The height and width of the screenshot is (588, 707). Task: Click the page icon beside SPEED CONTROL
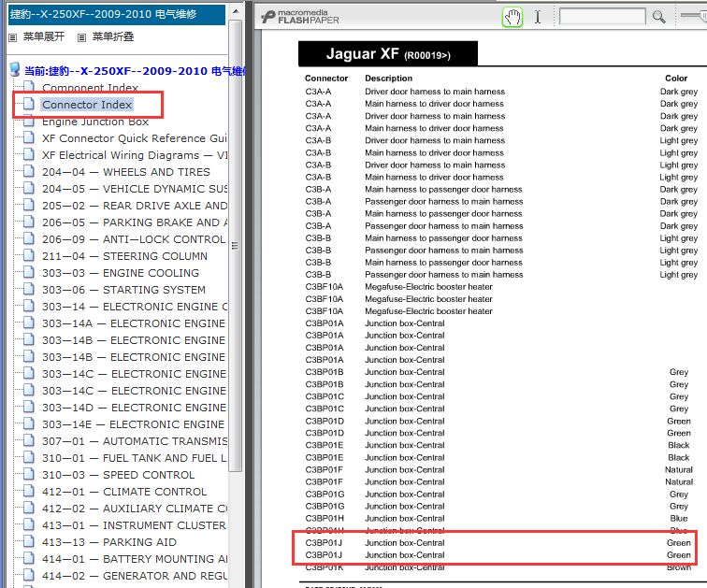click(29, 474)
